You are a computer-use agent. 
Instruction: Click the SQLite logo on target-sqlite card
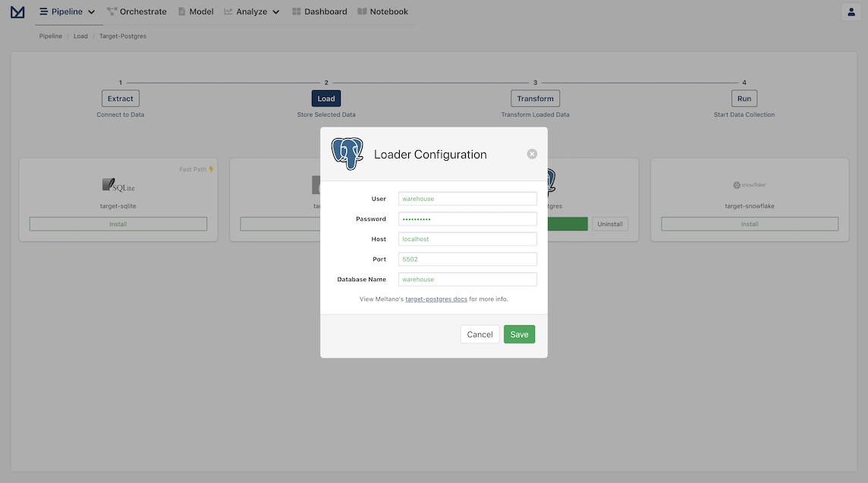[x=118, y=185]
